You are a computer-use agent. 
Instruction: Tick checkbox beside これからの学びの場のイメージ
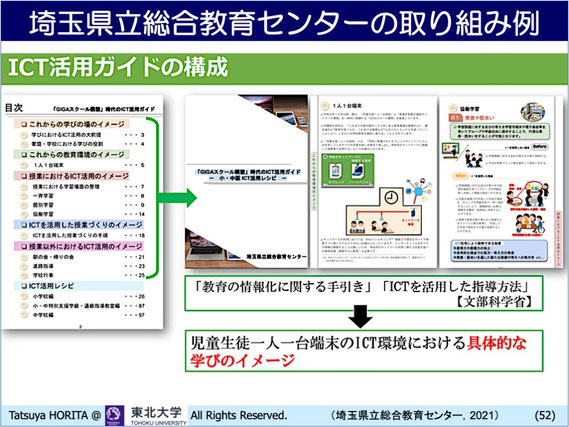24,124
